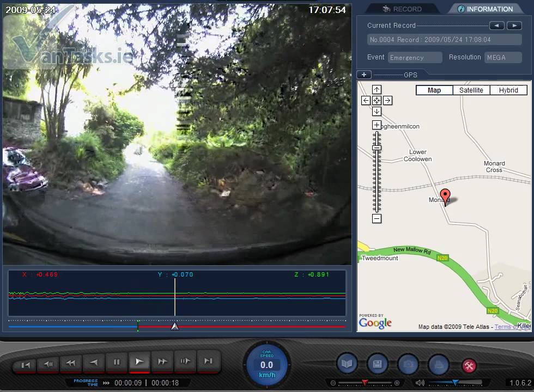Image resolution: width=534 pixels, height=392 pixels.
Task: Print the current frame using the printer icon
Action: [x=439, y=365]
